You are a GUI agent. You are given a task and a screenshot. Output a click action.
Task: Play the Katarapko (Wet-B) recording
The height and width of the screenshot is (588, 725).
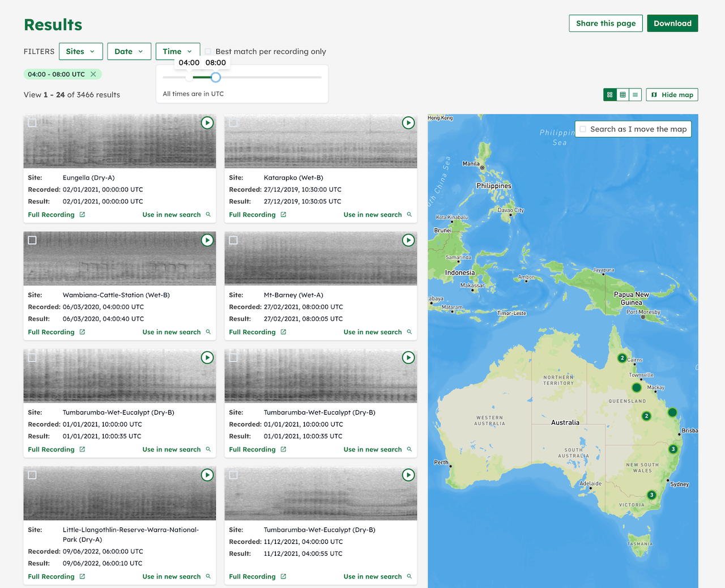tap(408, 123)
